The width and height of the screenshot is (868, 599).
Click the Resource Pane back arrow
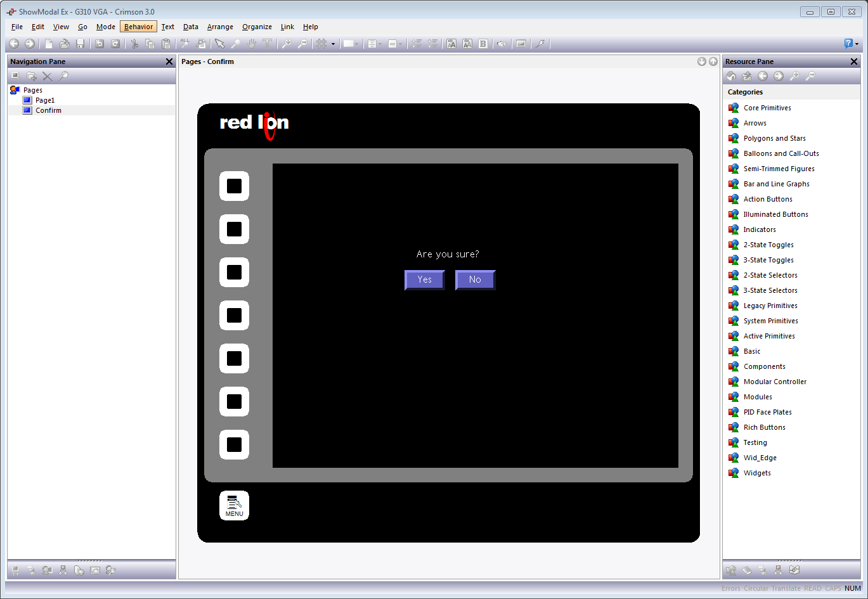coord(763,76)
